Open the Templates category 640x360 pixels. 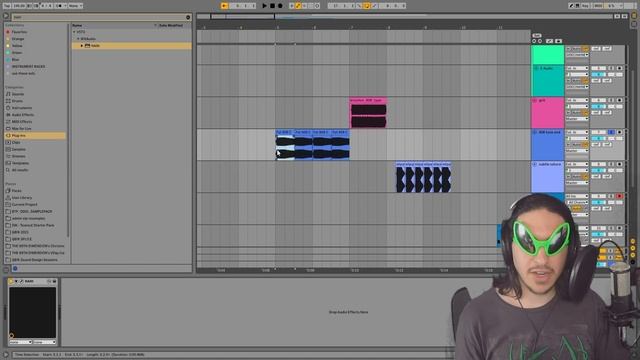click(20, 163)
